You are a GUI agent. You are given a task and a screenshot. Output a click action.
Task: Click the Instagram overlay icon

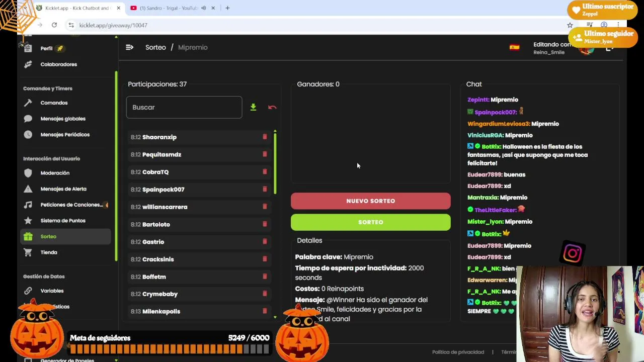(x=573, y=253)
